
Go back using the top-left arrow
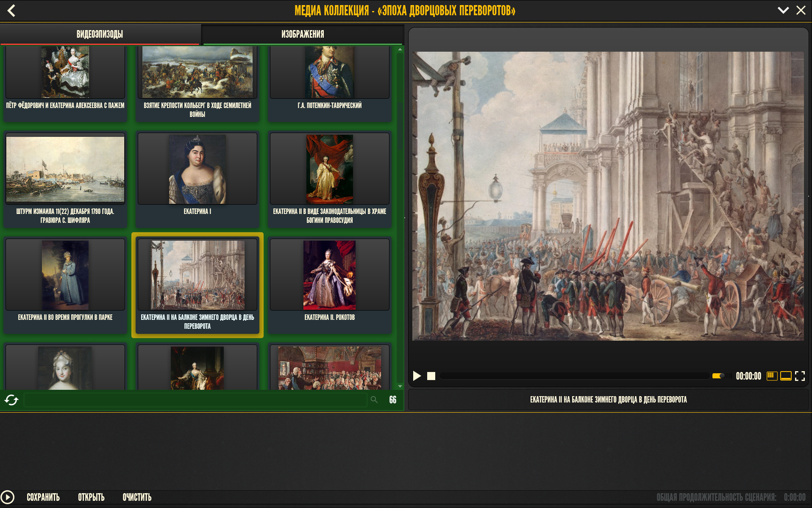[11, 11]
